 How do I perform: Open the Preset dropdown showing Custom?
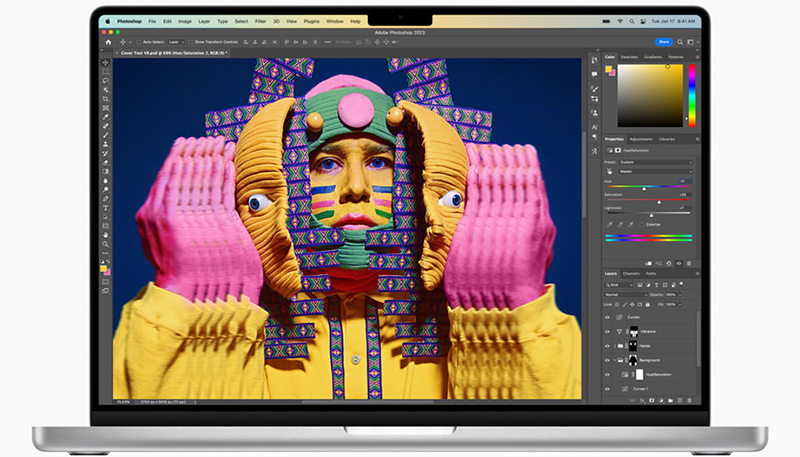pyautogui.click(x=655, y=162)
